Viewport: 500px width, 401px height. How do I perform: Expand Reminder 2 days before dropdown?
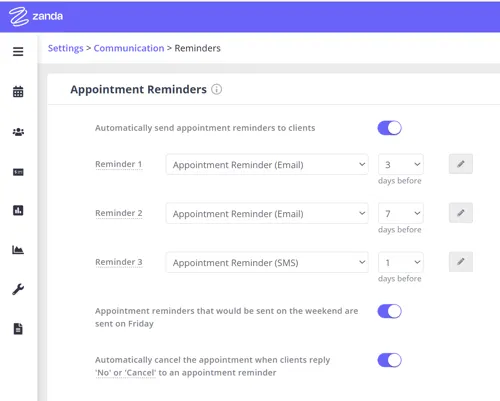point(401,213)
